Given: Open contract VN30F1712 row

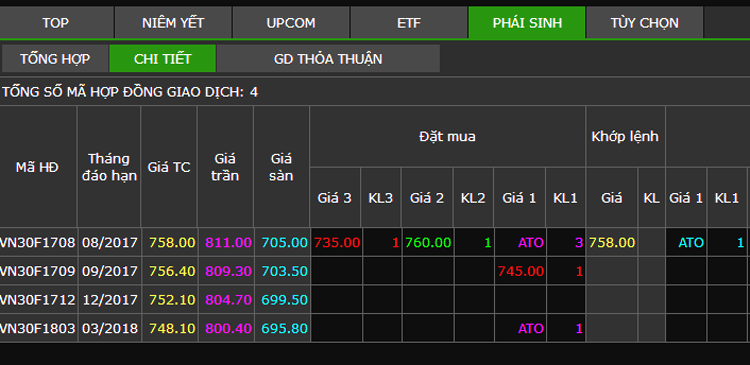Looking at the screenshot, I should (x=38, y=300).
